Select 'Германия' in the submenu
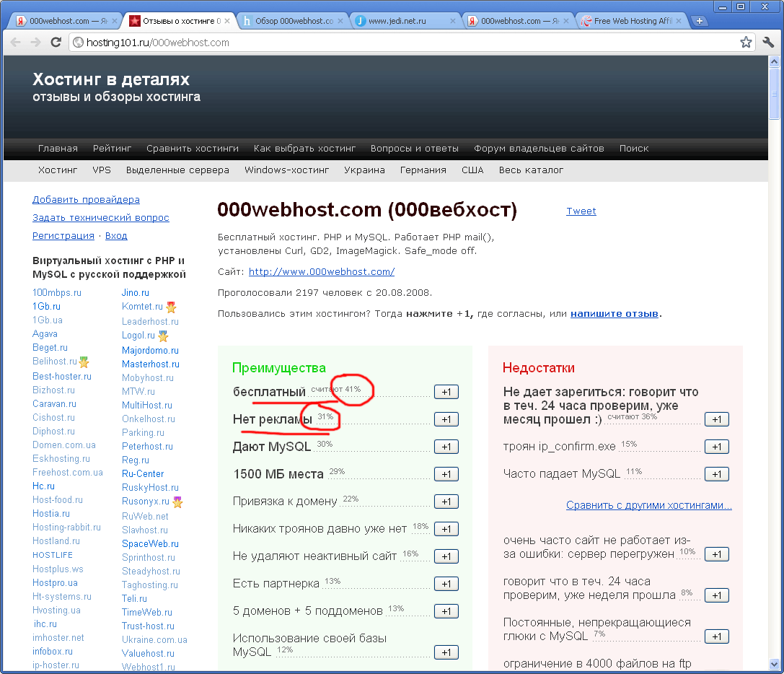Image resolution: width=784 pixels, height=674 pixels. (x=423, y=170)
